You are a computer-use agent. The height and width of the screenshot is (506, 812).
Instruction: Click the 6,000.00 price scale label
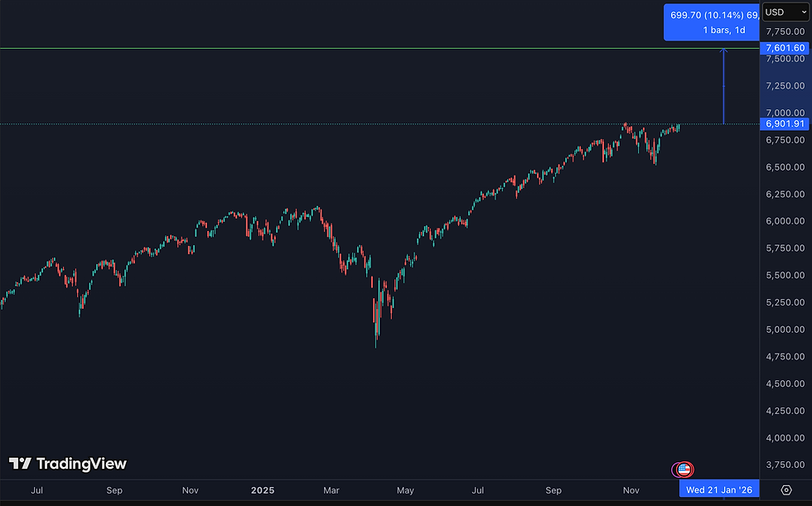point(785,221)
